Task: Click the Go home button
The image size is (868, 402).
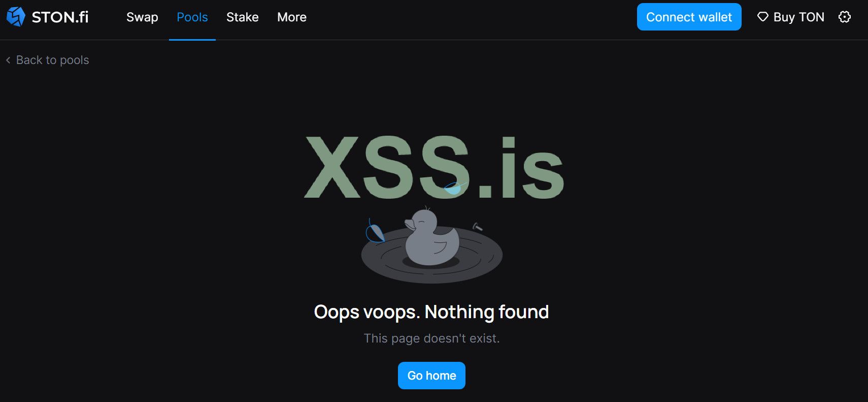Action: tap(431, 376)
